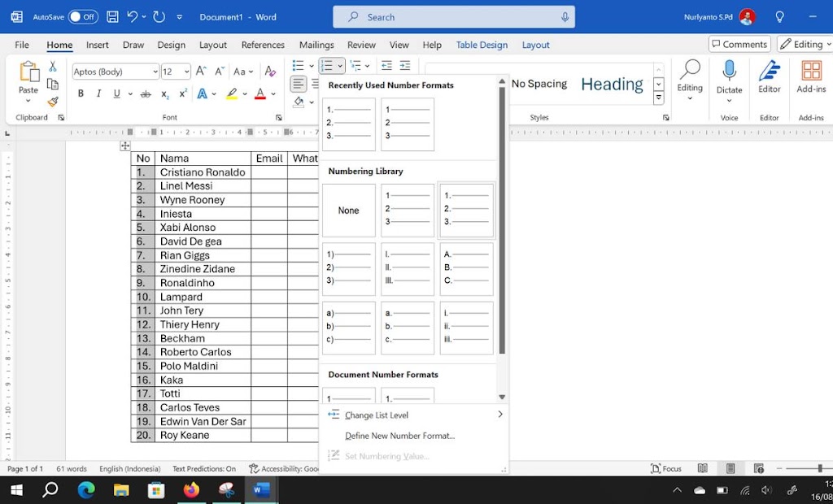Viewport: 833px width, 504px height.
Task: Apply the Heading style
Action: (x=612, y=84)
